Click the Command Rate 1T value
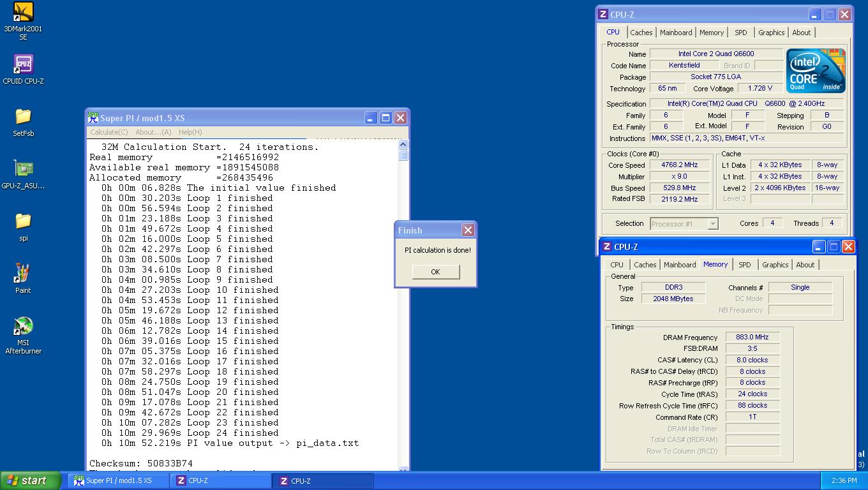This screenshot has height=490, width=868. 752,417
